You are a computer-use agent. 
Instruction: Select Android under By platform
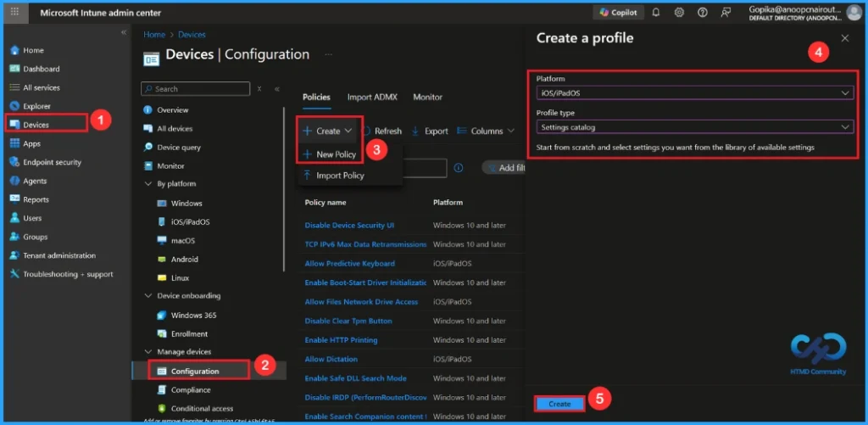click(x=184, y=260)
